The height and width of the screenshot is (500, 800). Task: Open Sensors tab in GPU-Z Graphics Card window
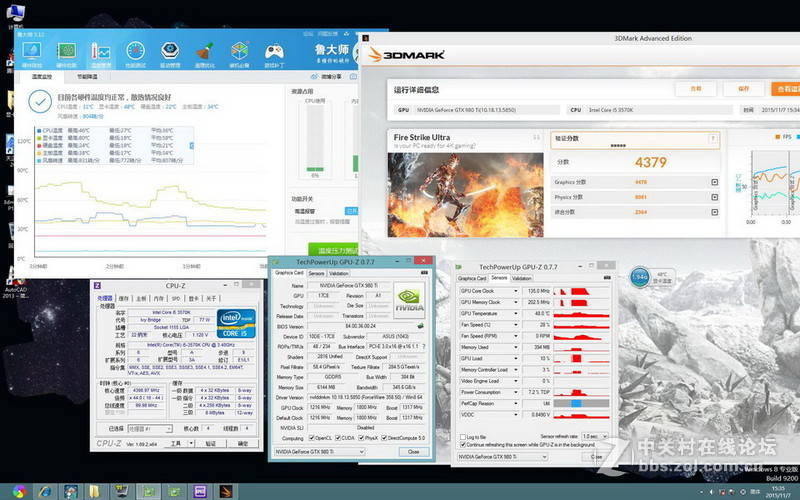(x=316, y=273)
